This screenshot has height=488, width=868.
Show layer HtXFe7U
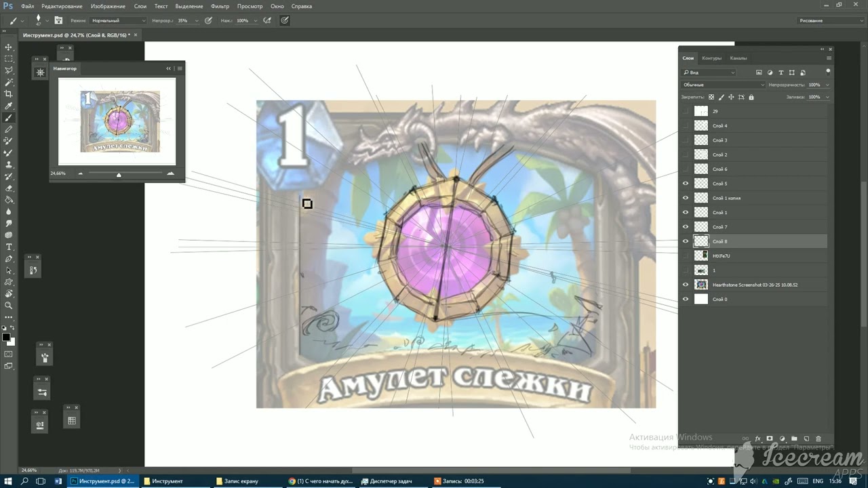click(686, 256)
